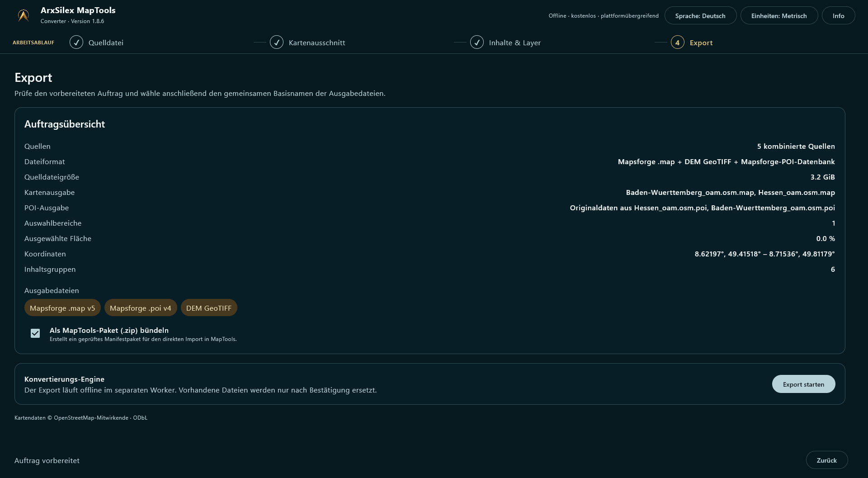Click the Auswahlbereiche label

click(53, 223)
